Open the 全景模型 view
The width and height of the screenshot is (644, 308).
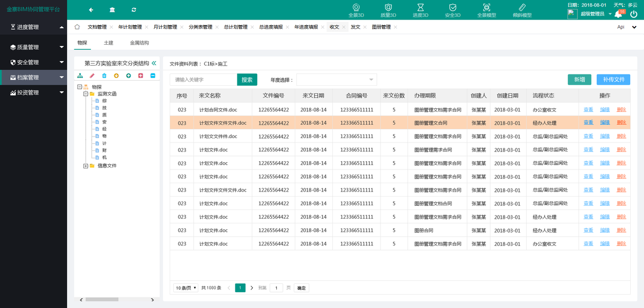[x=487, y=10]
